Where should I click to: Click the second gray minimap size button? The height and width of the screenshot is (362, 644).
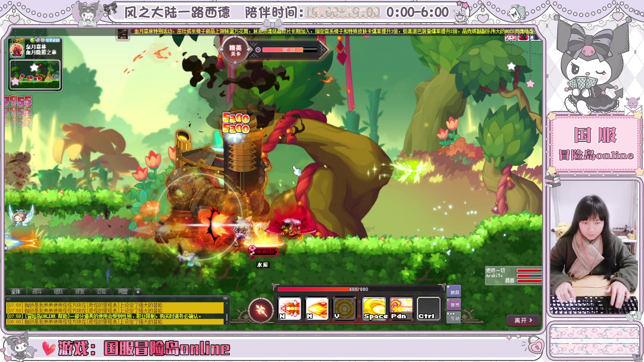pos(43,40)
